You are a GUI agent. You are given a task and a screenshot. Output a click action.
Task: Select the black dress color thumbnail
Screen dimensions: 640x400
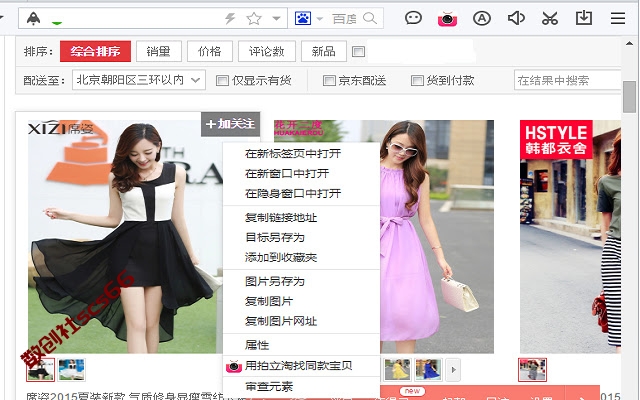click(40, 370)
